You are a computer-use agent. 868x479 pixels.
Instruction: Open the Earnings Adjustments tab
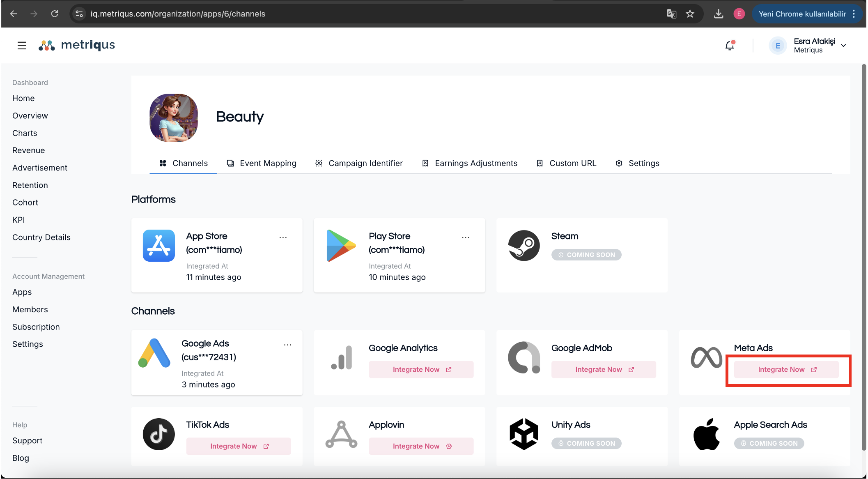(469, 163)
